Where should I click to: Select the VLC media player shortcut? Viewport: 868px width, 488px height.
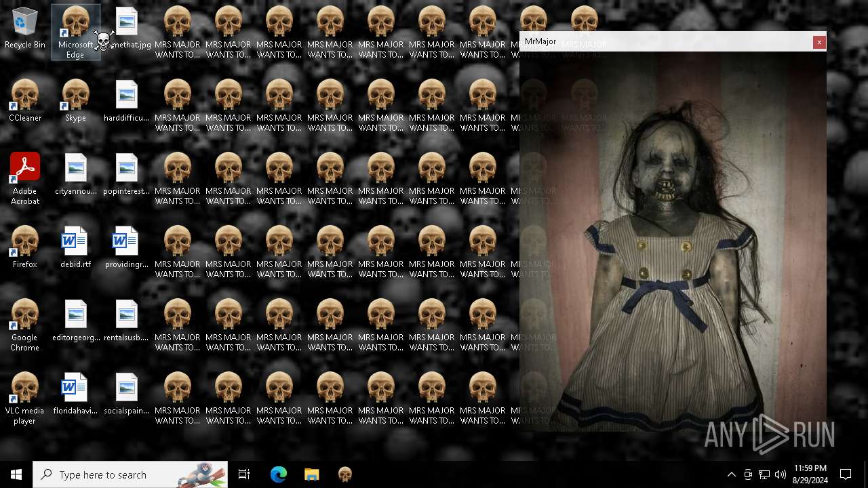point(25,399)
